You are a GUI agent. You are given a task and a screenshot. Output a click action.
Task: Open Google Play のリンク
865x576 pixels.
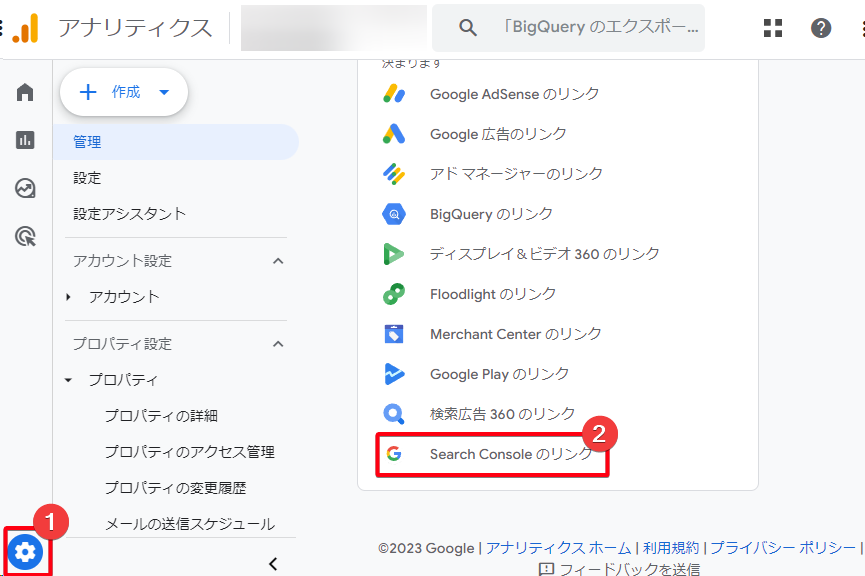[x=499, y=374]
